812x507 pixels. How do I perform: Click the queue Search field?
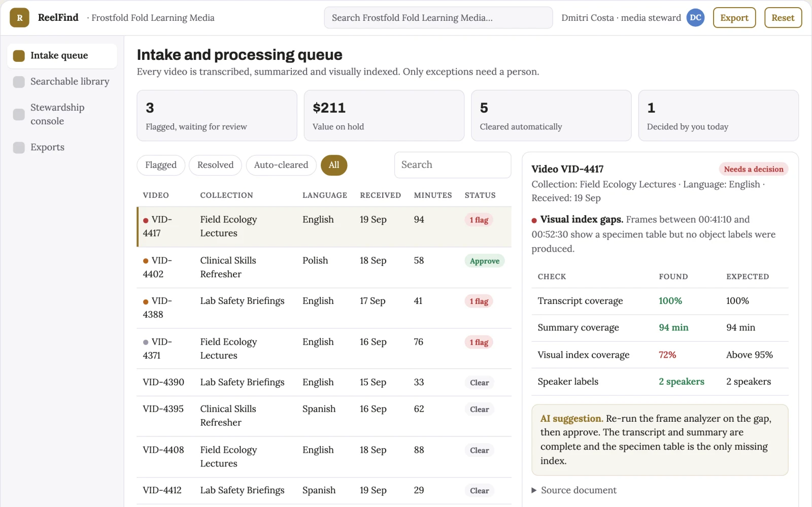453,165
